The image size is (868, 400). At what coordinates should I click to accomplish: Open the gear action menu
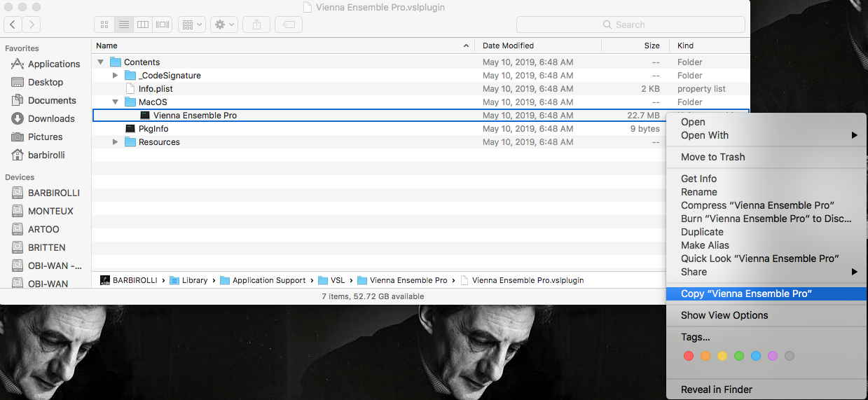pyautogui.click(x=225, y=25)
